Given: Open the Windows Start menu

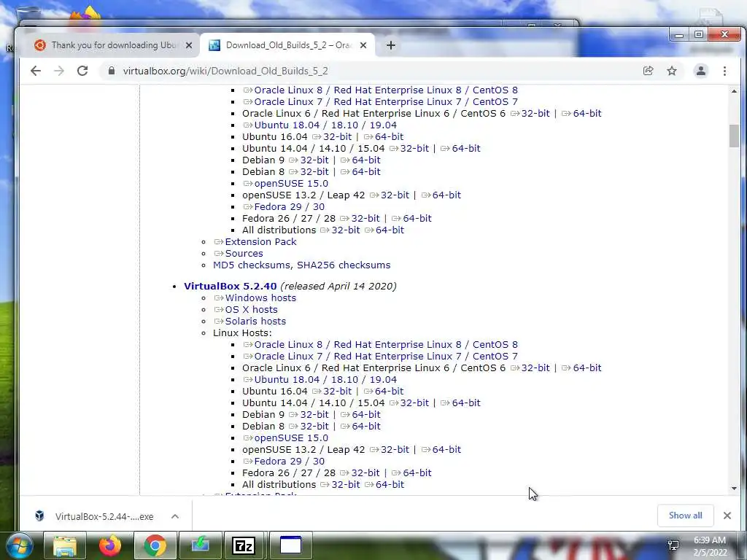Looking at the screenshot, I should click(x=19, y=545).
